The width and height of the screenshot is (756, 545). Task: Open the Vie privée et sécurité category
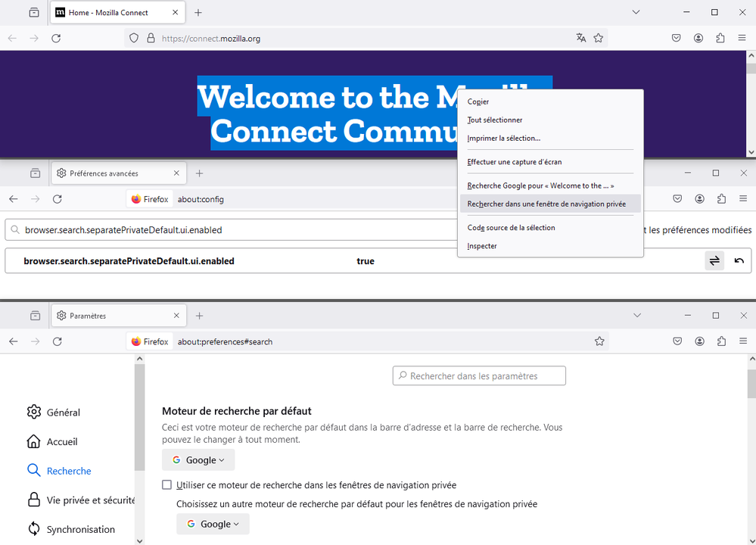pyautogui.click(x=80, y=500)
